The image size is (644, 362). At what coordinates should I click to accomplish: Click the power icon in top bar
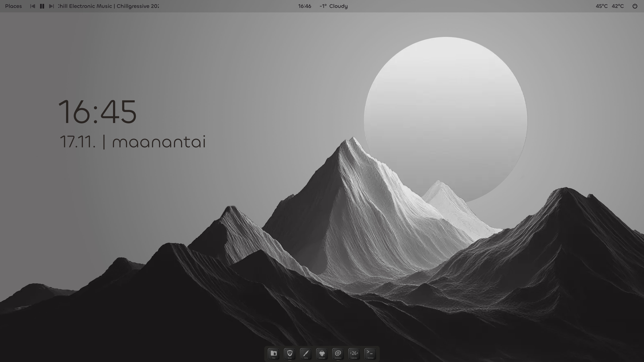[635, 6]
